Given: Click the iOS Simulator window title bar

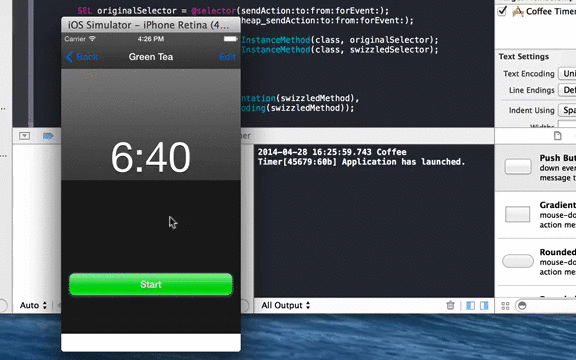Looking at the screenshot, I should 151,25.
